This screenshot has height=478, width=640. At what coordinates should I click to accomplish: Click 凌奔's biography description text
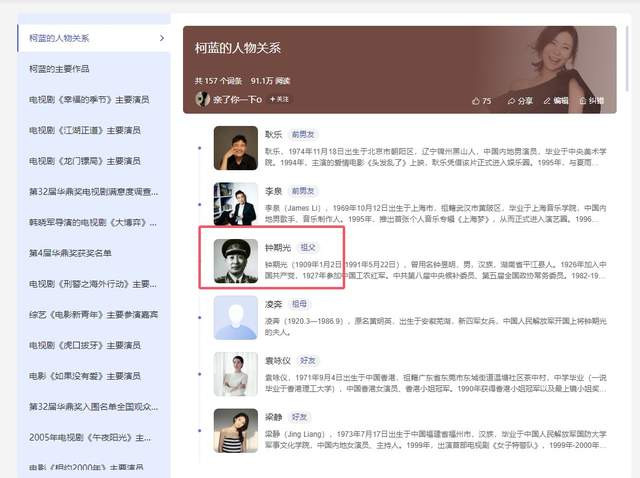point(436,327)
